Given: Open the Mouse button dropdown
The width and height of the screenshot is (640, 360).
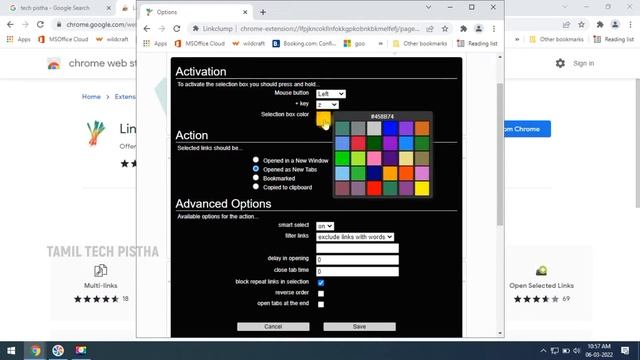Looking at the screenshot, I should click(x=331, y=94).
